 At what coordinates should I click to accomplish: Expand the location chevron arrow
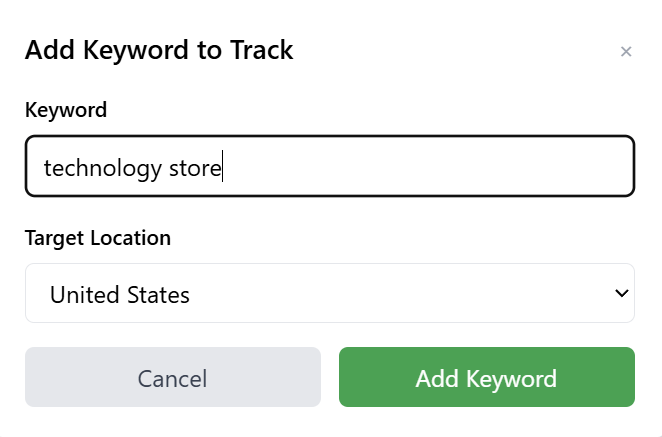click(621, 294)
